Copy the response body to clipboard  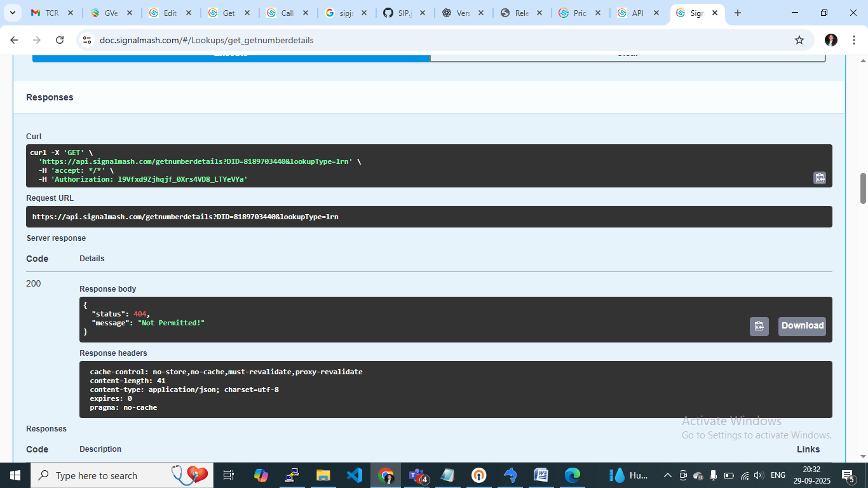pos(759,326)
